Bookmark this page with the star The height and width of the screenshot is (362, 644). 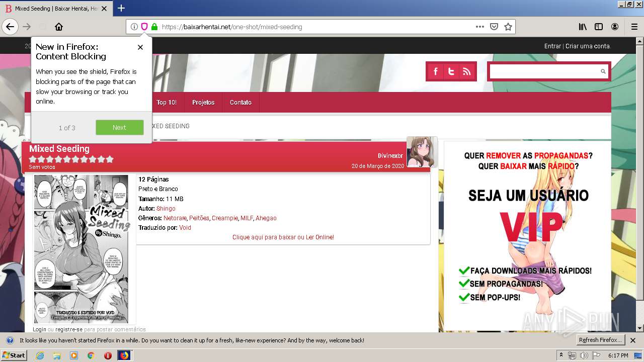tap(508, 27)
